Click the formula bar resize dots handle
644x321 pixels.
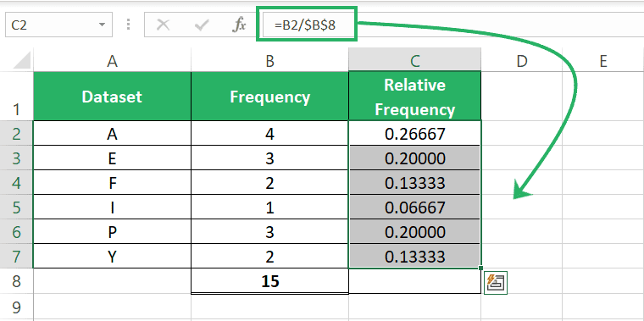pos(128,25)
